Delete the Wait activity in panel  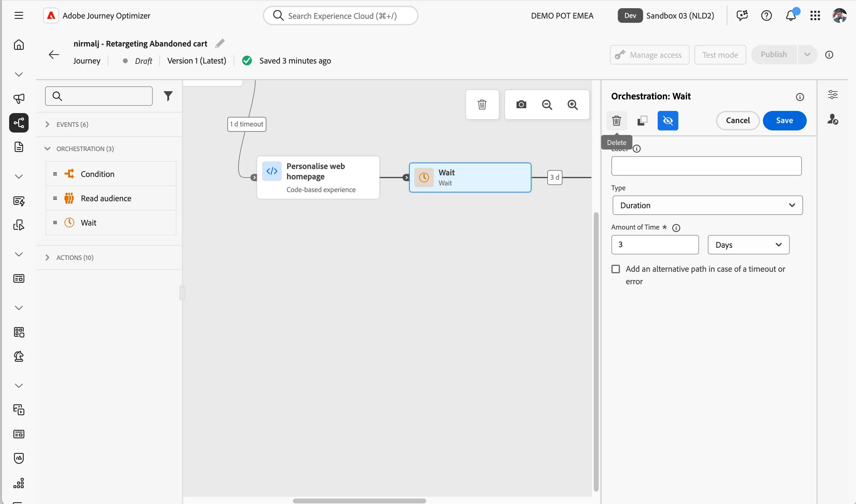[616, 121]
